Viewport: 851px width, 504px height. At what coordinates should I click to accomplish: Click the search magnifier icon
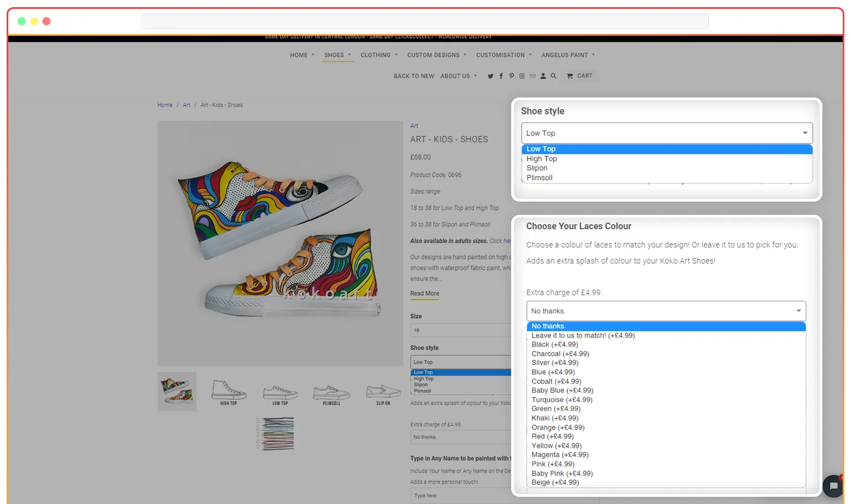pos(554,76)
